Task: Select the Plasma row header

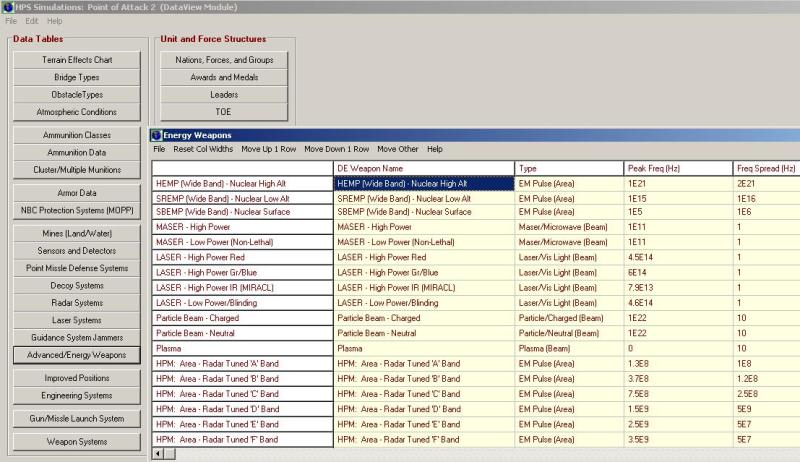Action: pos(242,350)
